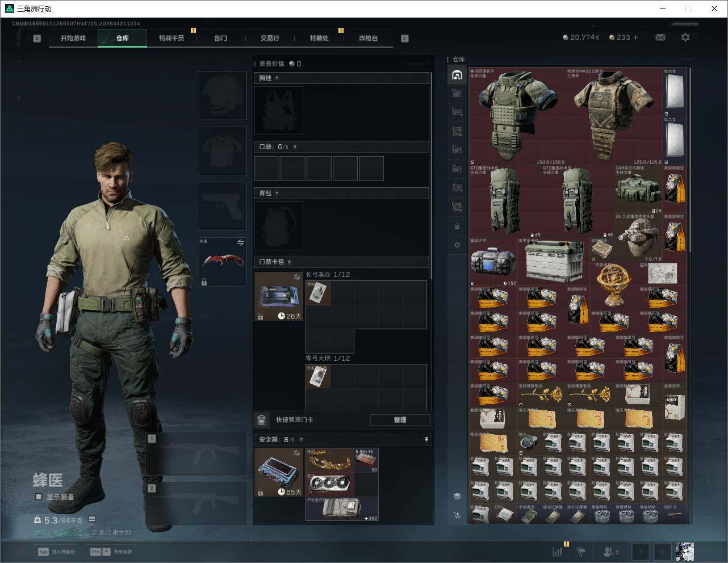Select the golden armillary sphere item
This screenshot has width=728, height=563.
tap(614, 285)
